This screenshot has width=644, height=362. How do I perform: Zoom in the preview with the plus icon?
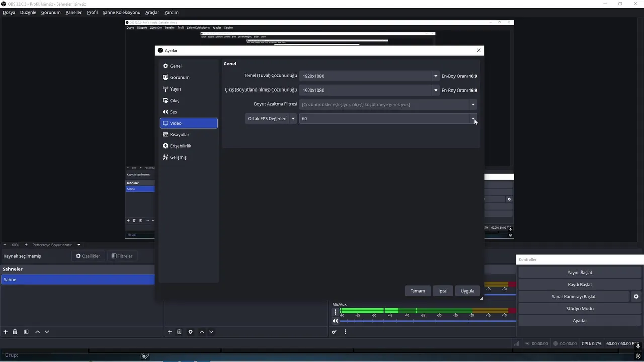pos(26,245)
